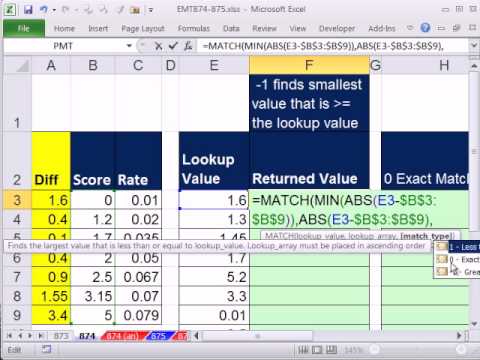Switch to the Home ribbon tab
The height and width of the screenshot is (360, 480).
(64, 29)
